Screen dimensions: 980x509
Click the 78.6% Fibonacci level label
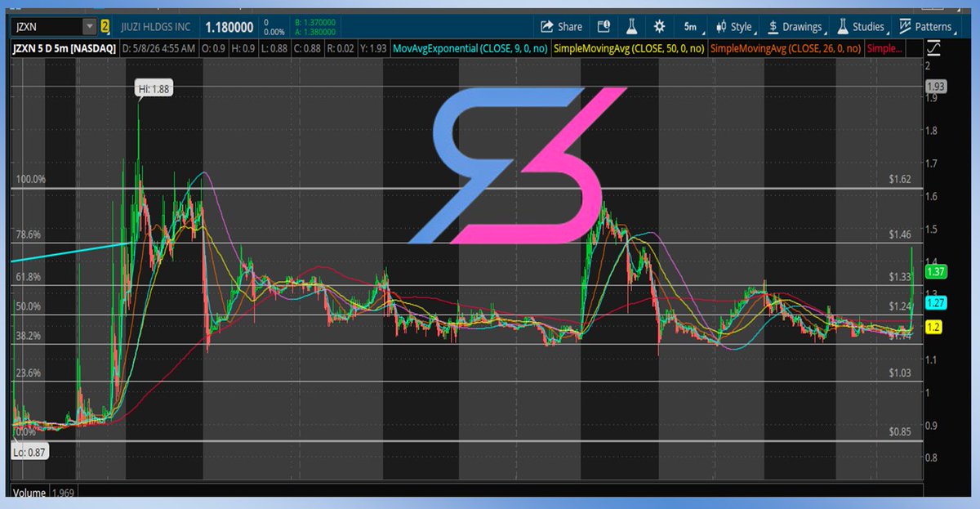(x=28, y=234)
